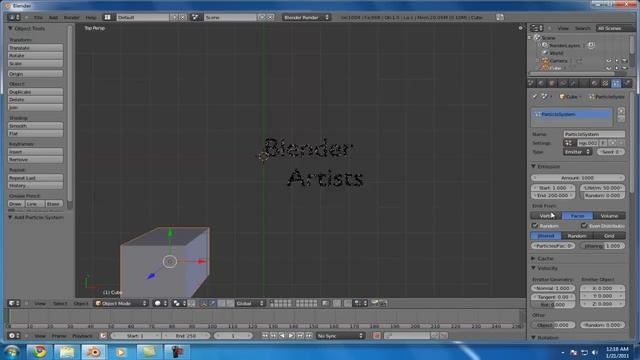Click the outliner editor type icon
640x360 pixels.
(536, 28)
